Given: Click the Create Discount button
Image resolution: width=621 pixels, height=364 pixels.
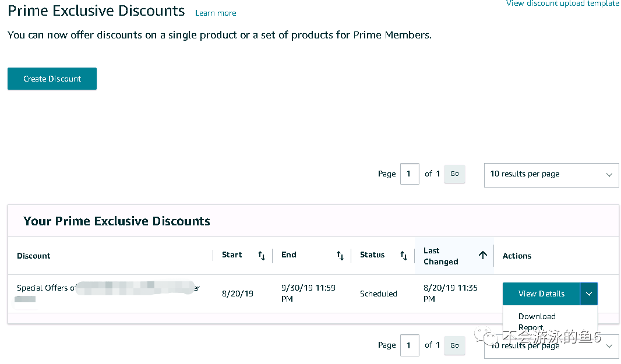Looking at the screenshot, I should 52,79.
